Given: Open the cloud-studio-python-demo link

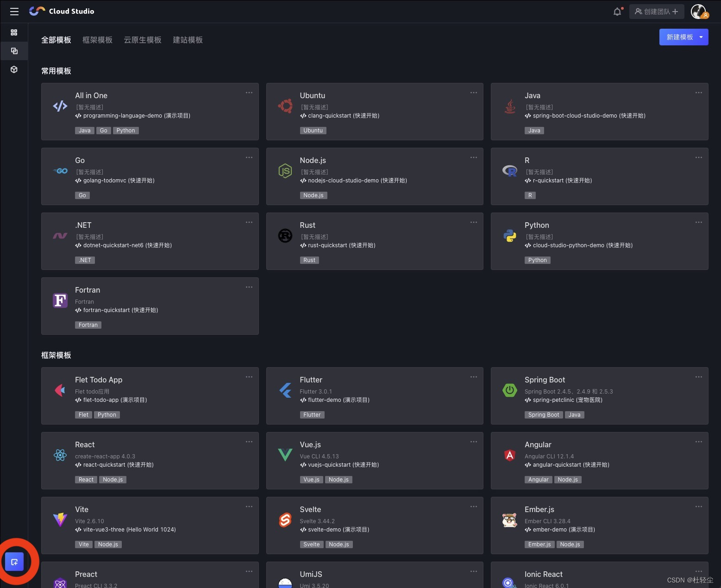Looking at the screenshot, I should pos(578,245).
